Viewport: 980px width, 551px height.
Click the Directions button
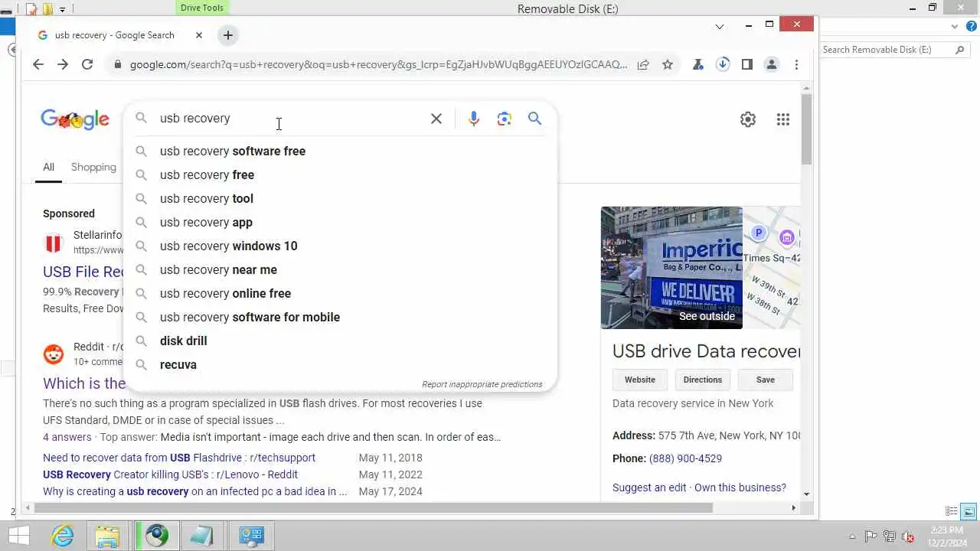(x=703, y=380)
